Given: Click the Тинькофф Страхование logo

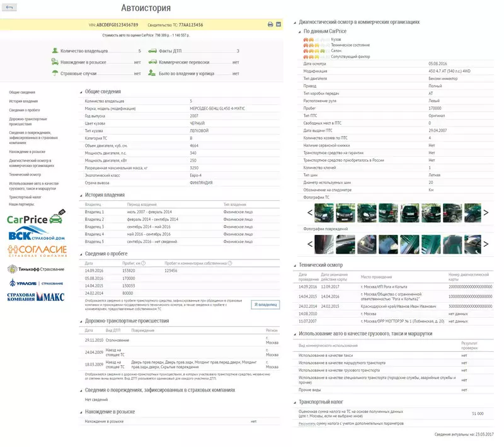Looking at the screenshot, I should pyautogui.click(x=36, y=269).
